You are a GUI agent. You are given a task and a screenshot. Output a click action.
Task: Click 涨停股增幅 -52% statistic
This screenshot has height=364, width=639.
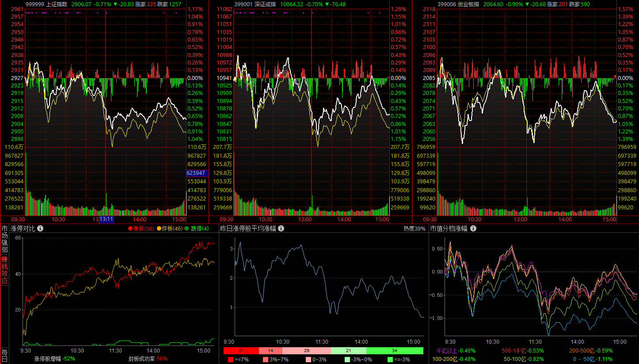55,359
